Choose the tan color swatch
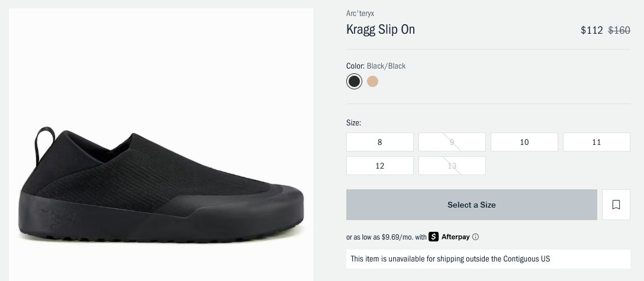Screen dimensions: 644x281 point(372,81)
